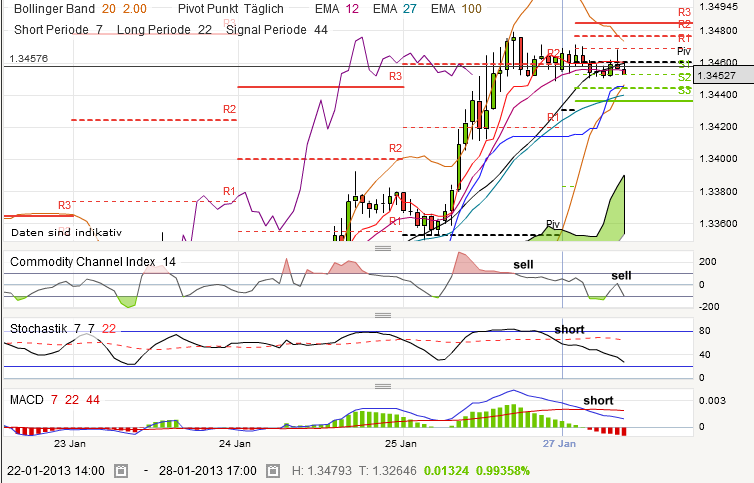Click the highlighted 27 Jan axis label
This screenshot has width=754, height=483.
tap(559, 444)
